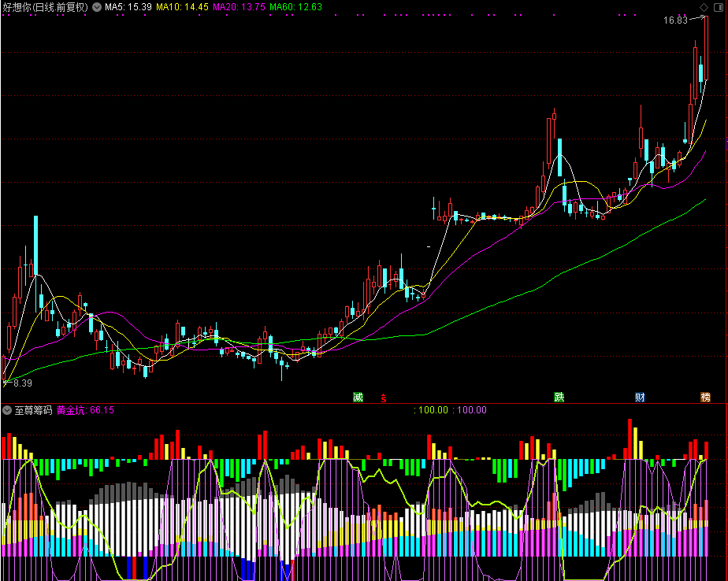Click the purple : 100.00 indicator value
The height and width of the screenshot is (581, 728).
click(470, 410)
